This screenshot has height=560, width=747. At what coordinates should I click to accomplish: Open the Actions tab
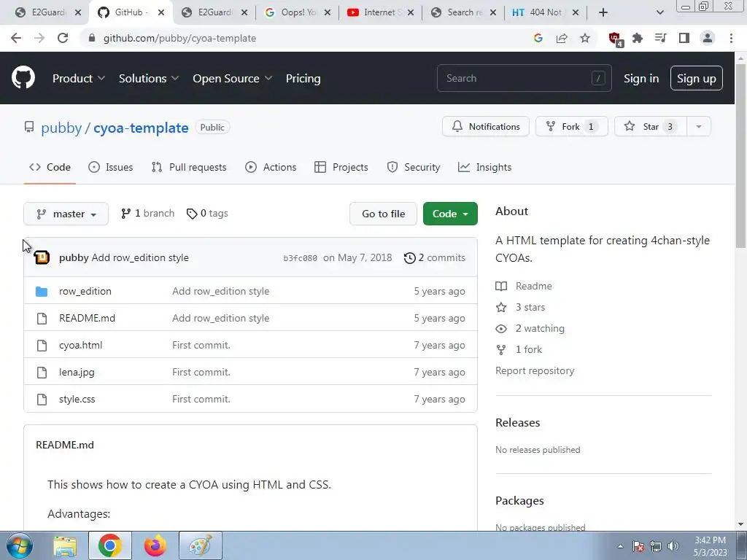pos(271,167)
